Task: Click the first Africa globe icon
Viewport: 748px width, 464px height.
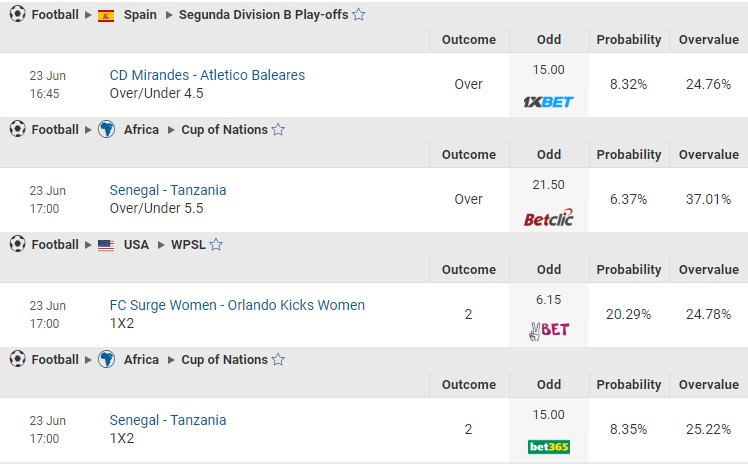Action: 106,130
